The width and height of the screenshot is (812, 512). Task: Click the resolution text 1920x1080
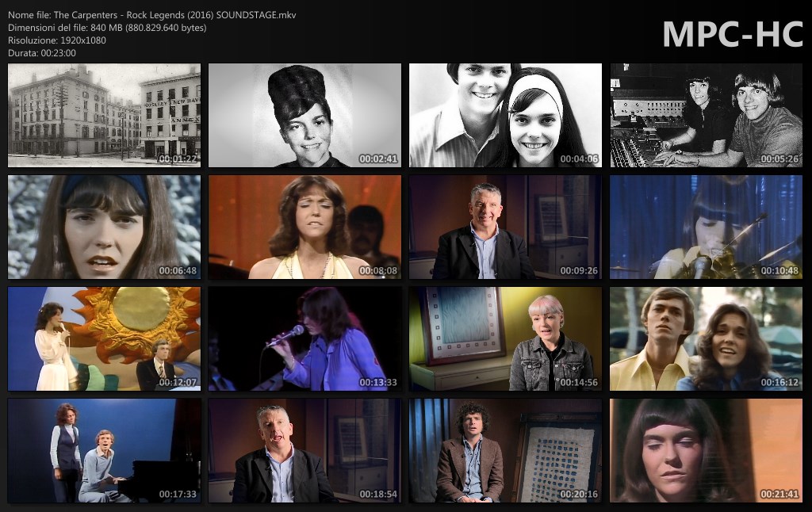(57, 40)
